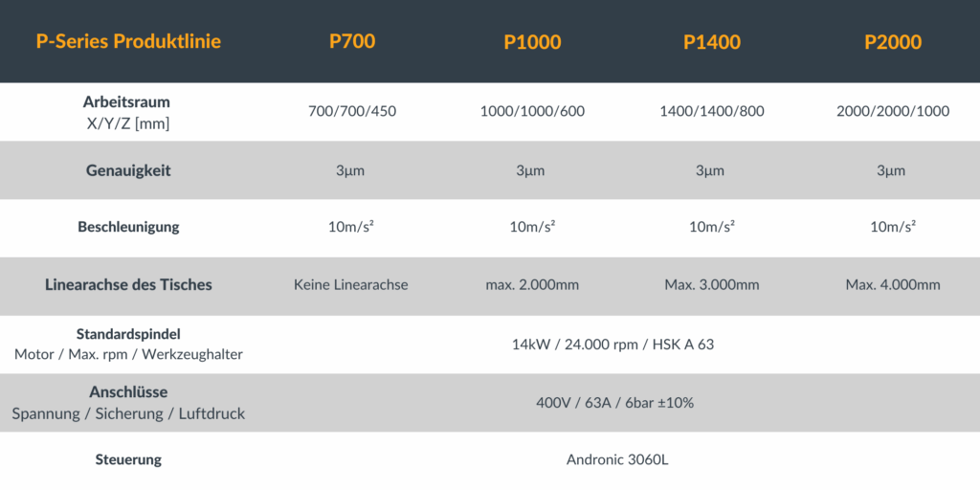Click the max. 2.000mm cell
This screenshot has width=980, height=490.
[x=532, y=285]
